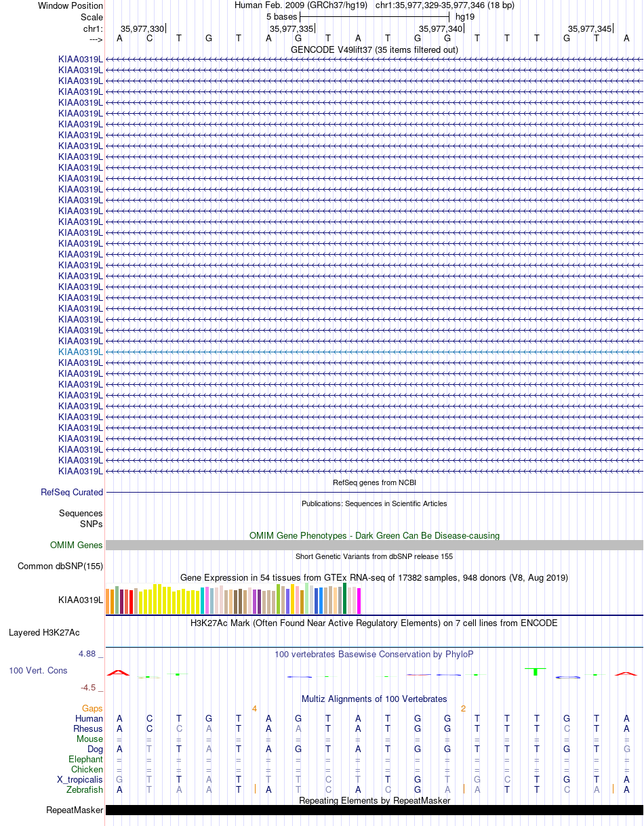
Task: Click the Human Feb. 2009 (GRCh37/hg19) assembly title
Action: [301, 5]
